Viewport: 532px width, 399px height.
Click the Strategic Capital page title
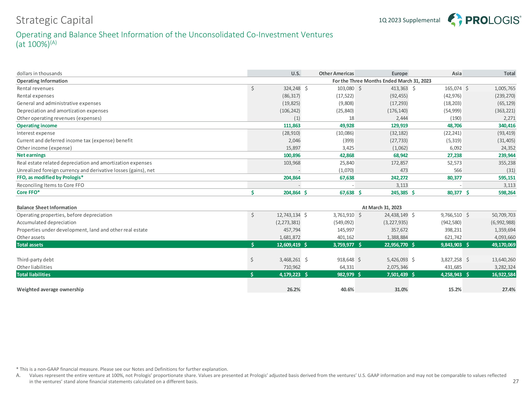54,20
